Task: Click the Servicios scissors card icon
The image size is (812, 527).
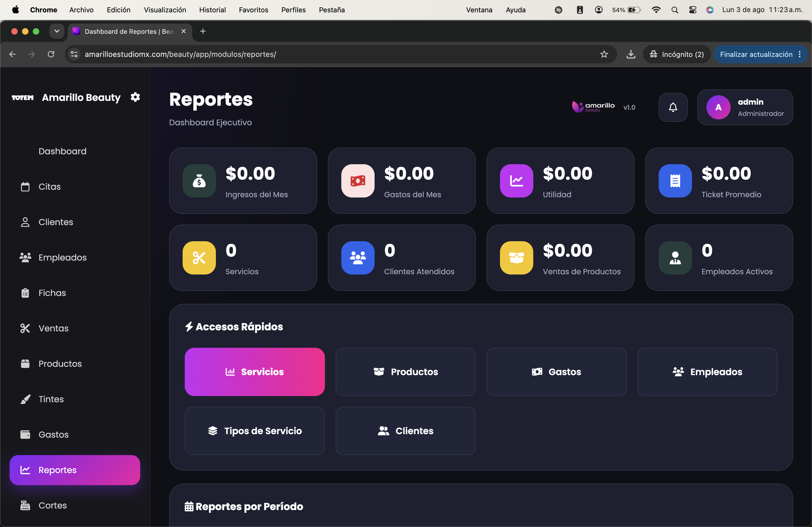Action: 199,258
